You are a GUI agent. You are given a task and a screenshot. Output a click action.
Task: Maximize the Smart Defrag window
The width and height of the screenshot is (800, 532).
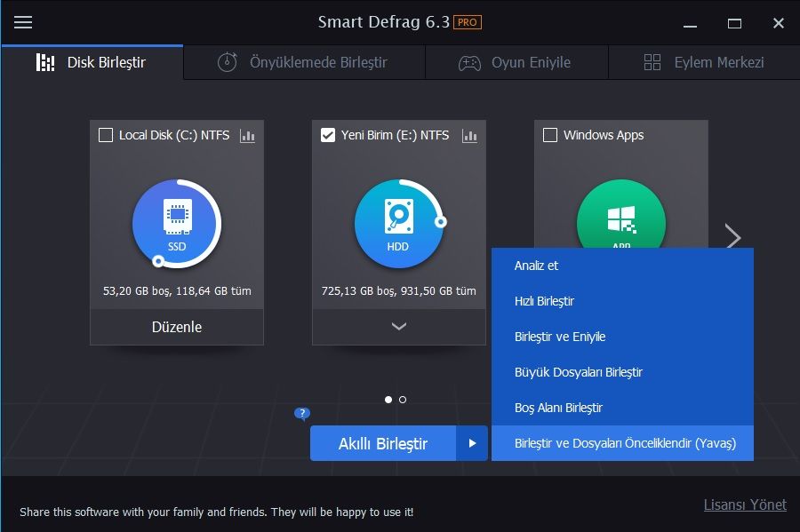tap(734, 23)
